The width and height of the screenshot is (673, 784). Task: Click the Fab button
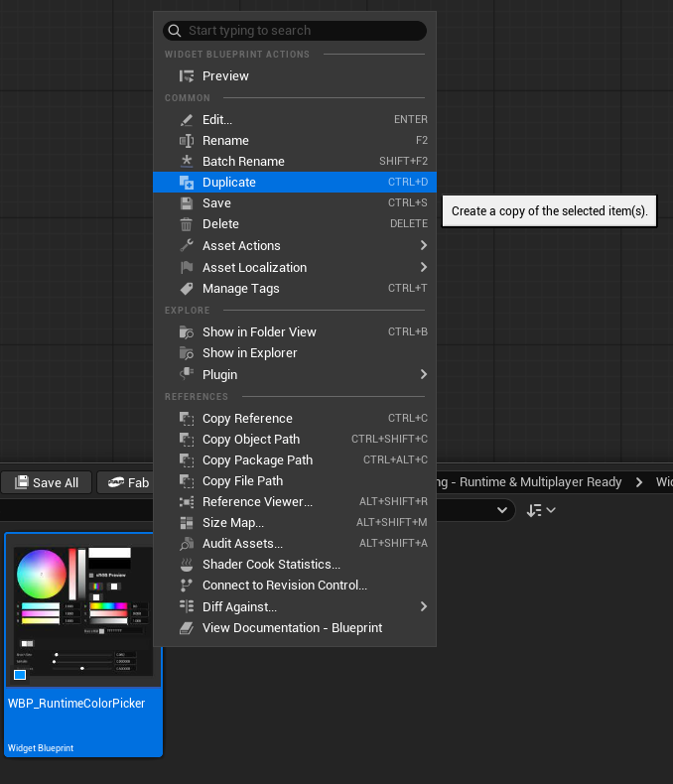tap(125, 482)
